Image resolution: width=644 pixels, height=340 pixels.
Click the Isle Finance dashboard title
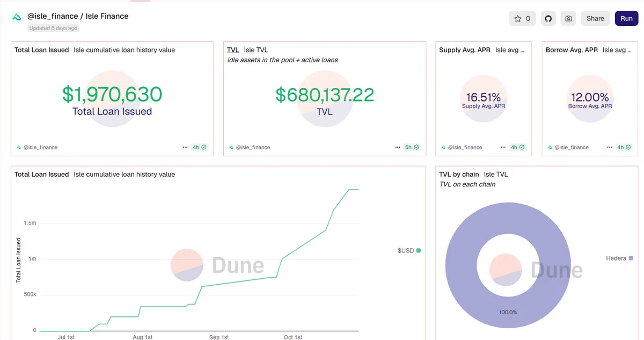click(107, 16)
